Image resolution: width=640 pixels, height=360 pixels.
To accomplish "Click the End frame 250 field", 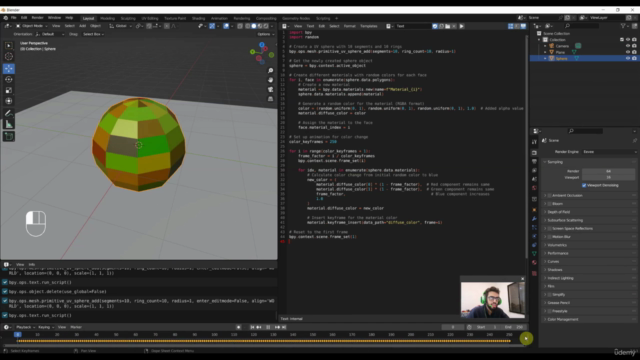I will (514, 327).
